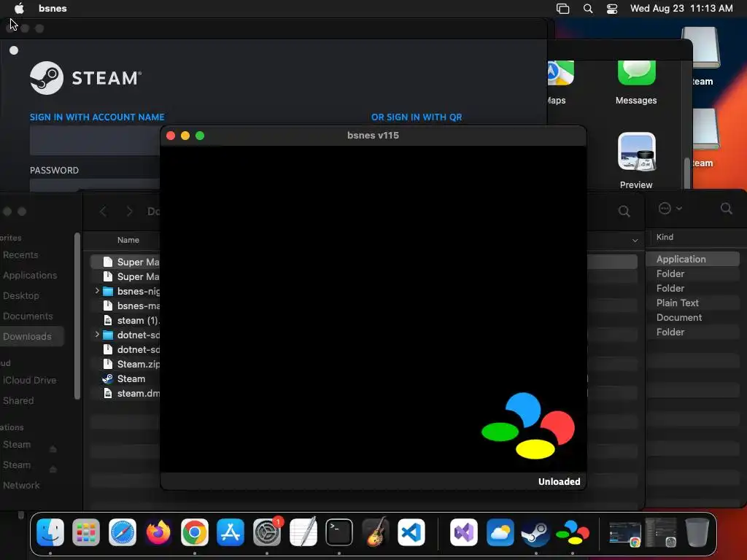Go back in the Finder window
This screenshot has width=747, height=560.
[x=104, y=211]
